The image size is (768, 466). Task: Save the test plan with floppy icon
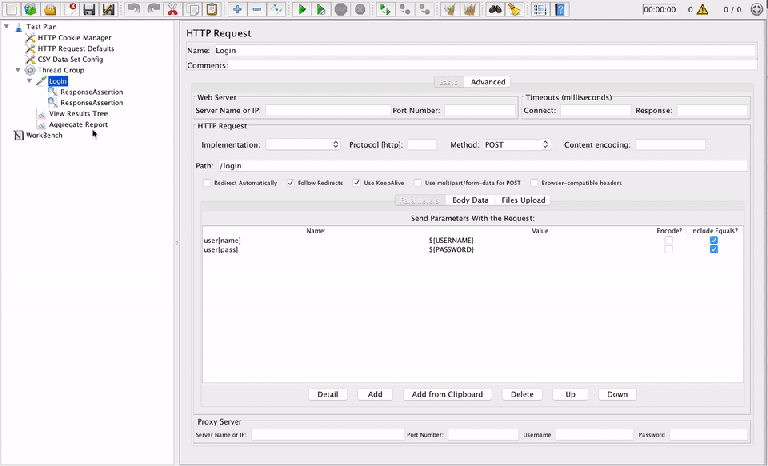[x=89, y=9]
